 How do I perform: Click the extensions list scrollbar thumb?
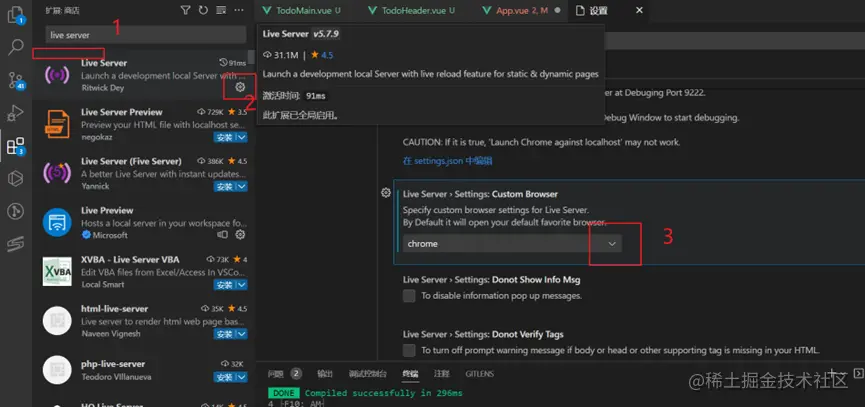click(251, 57)
